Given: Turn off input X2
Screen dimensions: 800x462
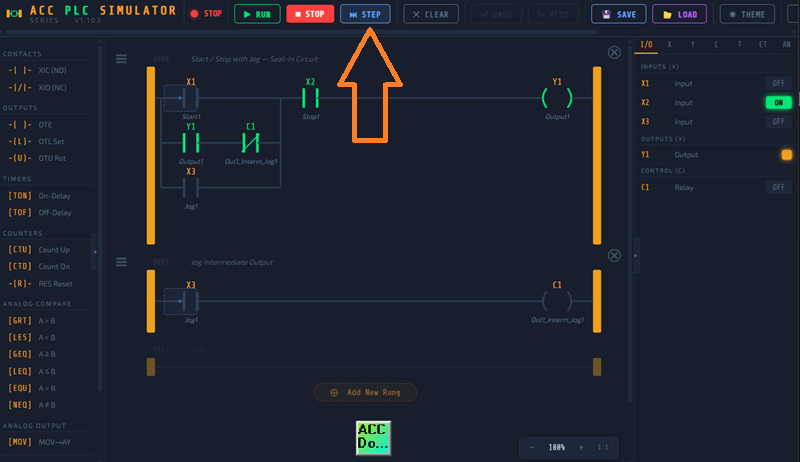Looking at the screenshot, I should (778, 102).
